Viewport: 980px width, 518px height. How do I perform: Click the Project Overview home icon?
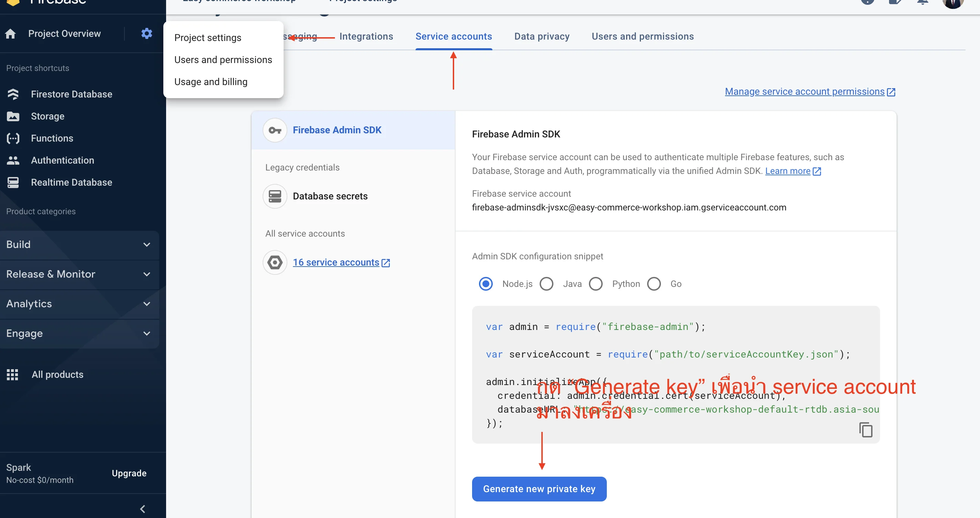11,34
